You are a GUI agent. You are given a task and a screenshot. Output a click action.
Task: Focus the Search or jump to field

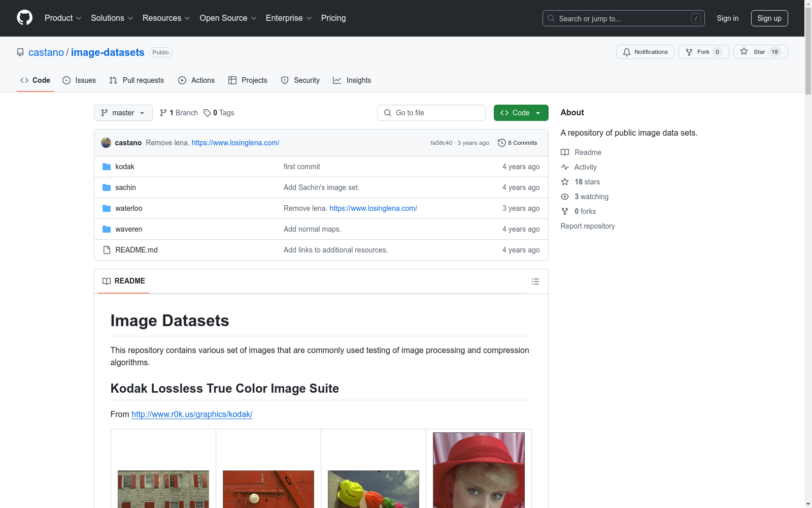coord(624,18)
